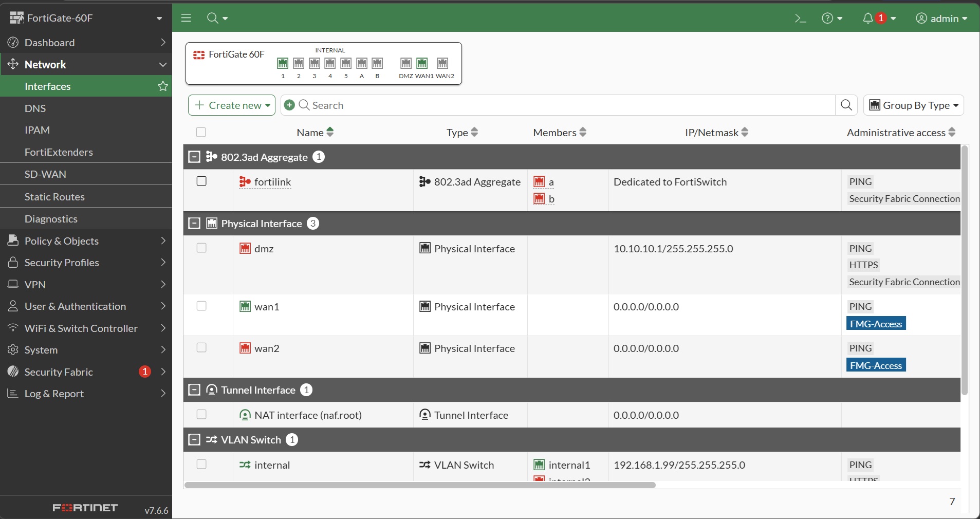This screenshot has width=980, height=519.
Task: Click the internal VLAN switch icon
Action: (x=245, y=465)
